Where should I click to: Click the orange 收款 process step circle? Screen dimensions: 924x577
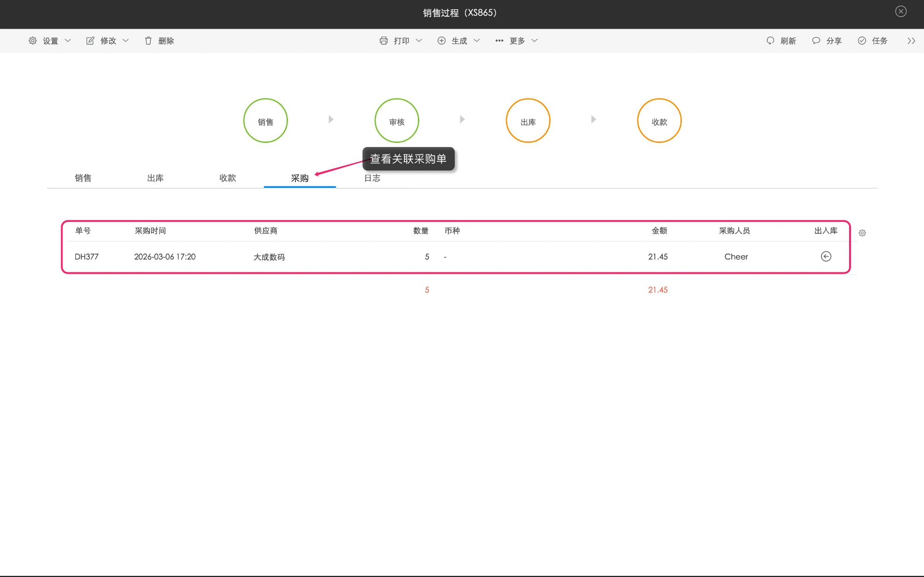coord(659,121)
